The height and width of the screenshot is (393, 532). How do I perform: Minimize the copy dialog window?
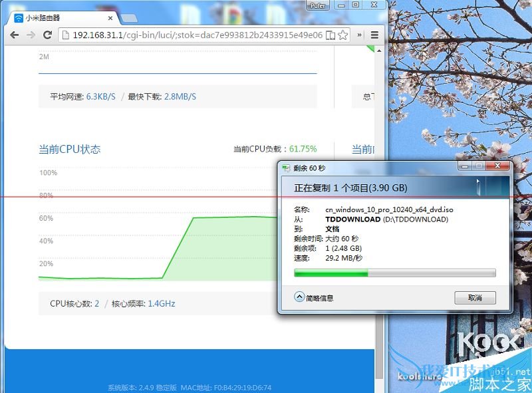[465, 166]
